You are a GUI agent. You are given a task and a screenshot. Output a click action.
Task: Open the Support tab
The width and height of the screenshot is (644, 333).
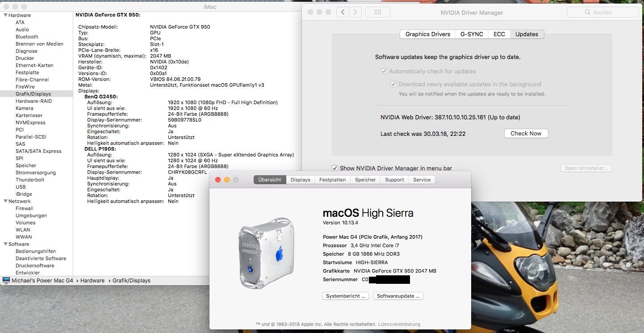click(x=394, y=180)
